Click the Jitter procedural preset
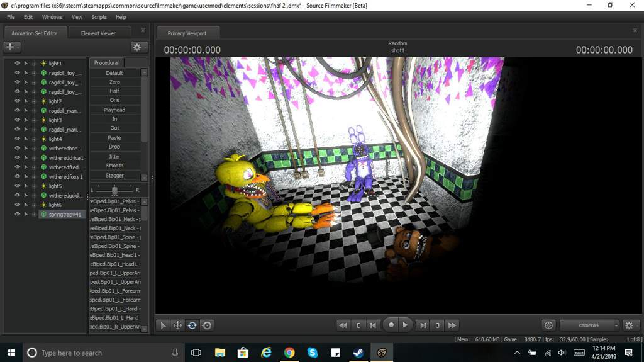 (114, 156)
